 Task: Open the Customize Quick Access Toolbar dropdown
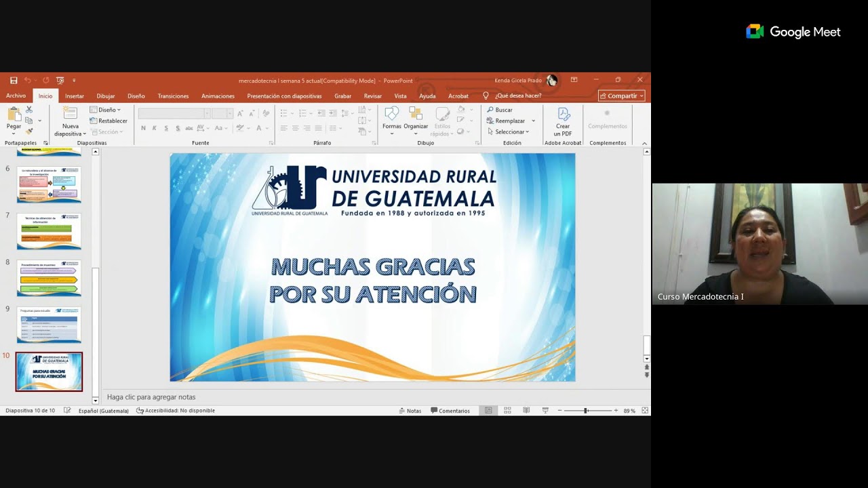click(74, 81)
